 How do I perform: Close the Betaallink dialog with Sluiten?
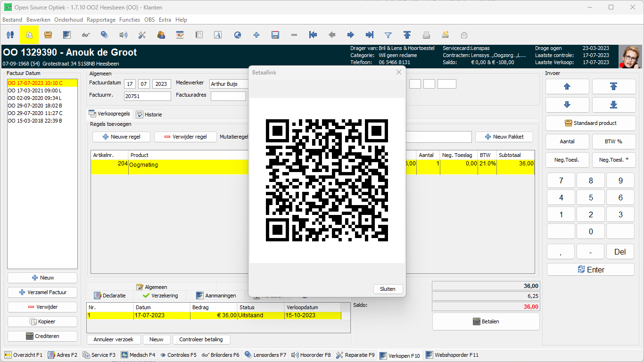[388, 289]
